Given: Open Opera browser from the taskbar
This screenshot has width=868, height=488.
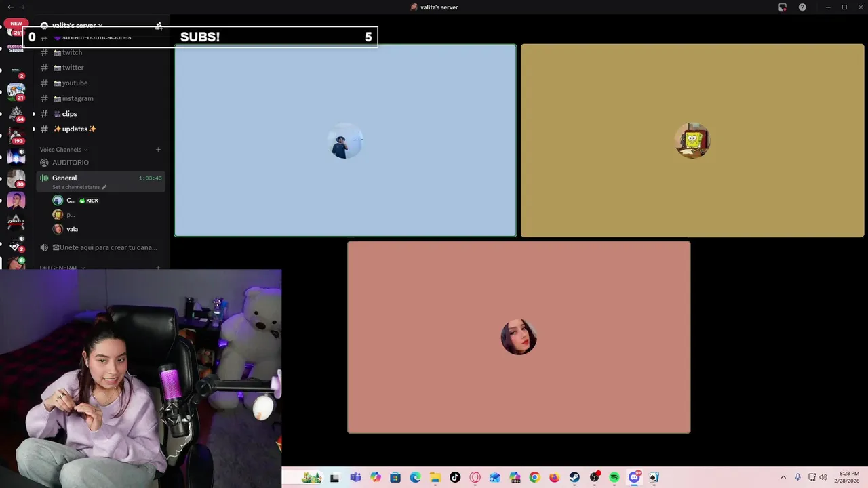Looking at the screenshot, I should click(x=475, y=477).
